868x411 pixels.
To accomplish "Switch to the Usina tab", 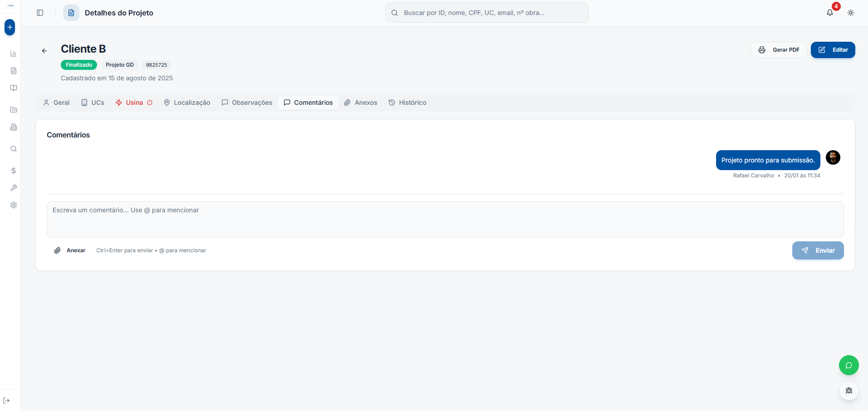I will pos(134,103).
